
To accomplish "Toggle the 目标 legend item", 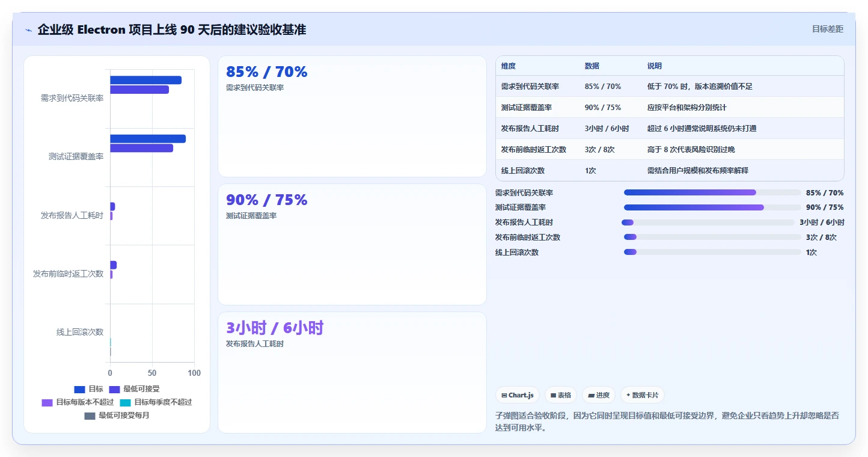I will pyautogui.click(x=88, y=389).
